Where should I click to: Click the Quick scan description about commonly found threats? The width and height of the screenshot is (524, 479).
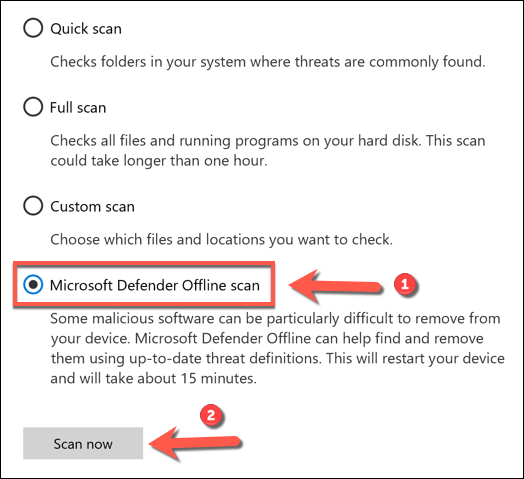pos(268,62)
